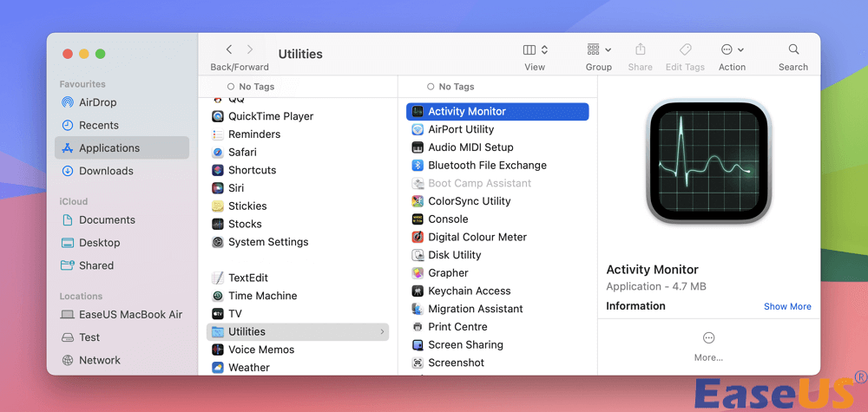The height and width of the screenshot is (412, 868).
Task: Select the Disk Utility icon
Action: click(418, 255)
